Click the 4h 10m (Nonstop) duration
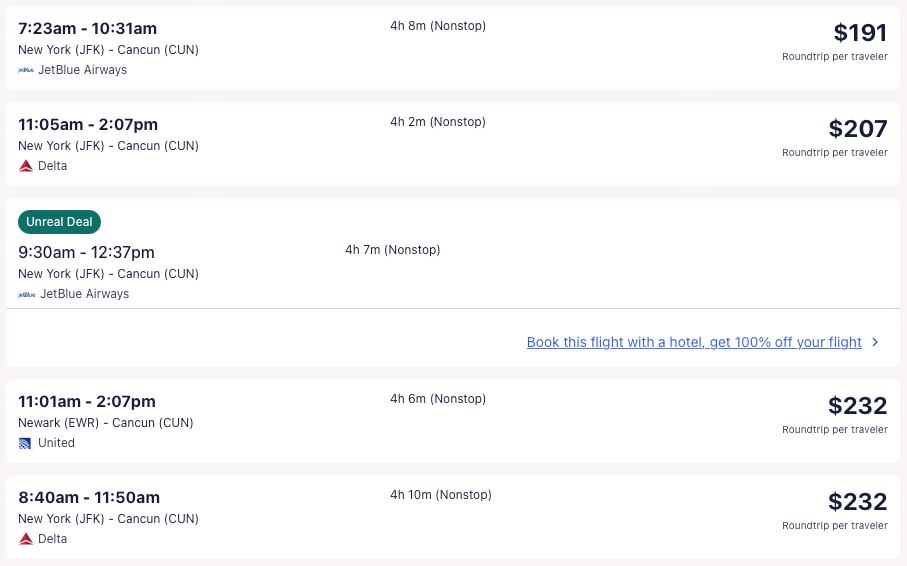 click(x=441, y=495)
